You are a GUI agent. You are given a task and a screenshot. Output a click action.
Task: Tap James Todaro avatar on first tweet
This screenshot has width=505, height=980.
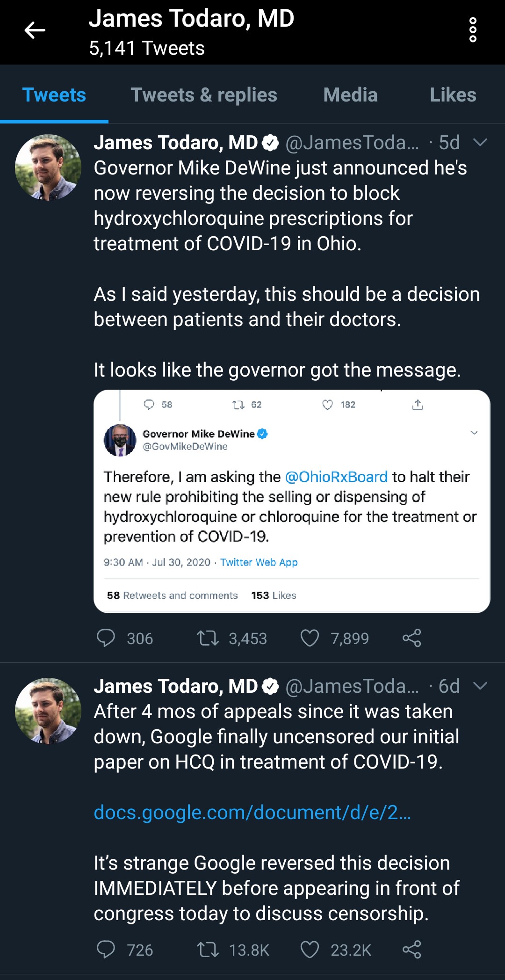pyautogui.click(x=48, y=167)
